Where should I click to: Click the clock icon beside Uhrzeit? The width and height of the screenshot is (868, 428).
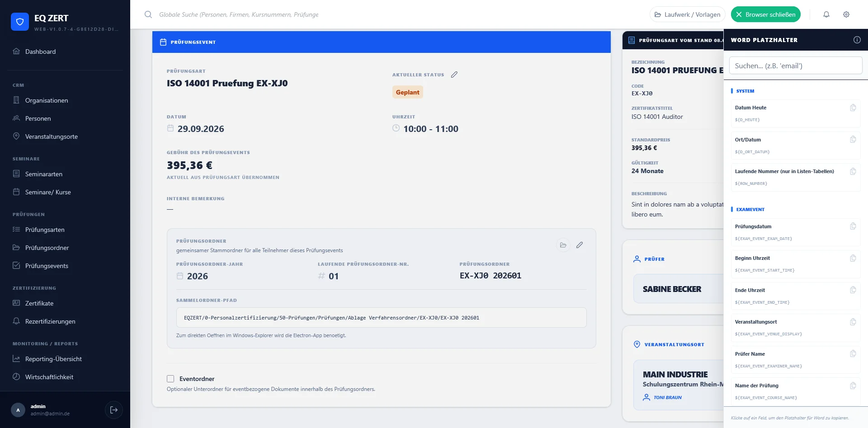[x=396, y=128]
